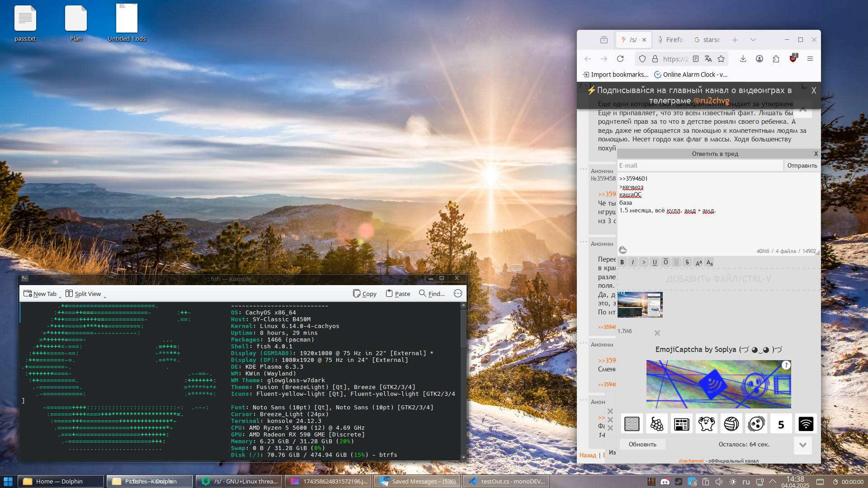Select the volleyball captcha tile
Screen dimensions: 868x488
coord(731,424)
